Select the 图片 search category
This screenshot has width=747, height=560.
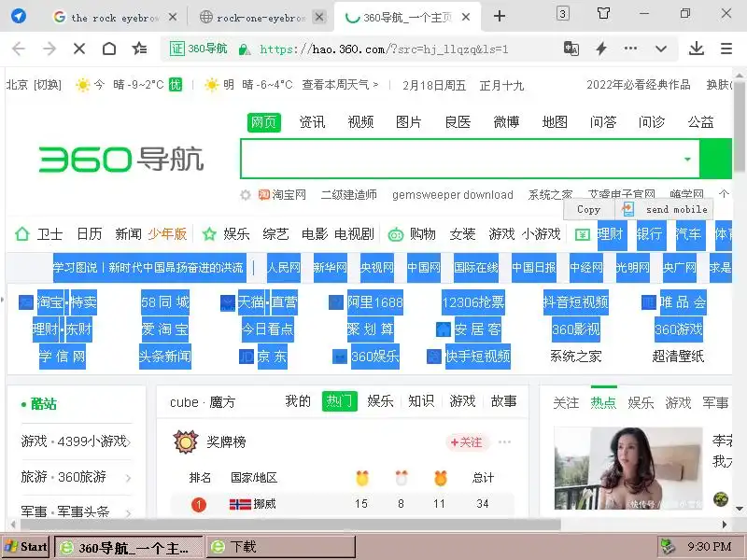click(409, 122)
